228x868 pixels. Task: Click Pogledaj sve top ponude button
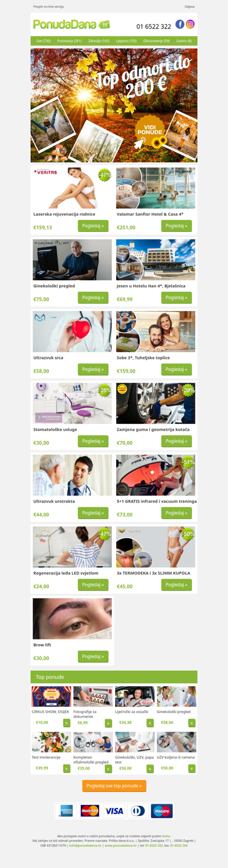(114, 786)
